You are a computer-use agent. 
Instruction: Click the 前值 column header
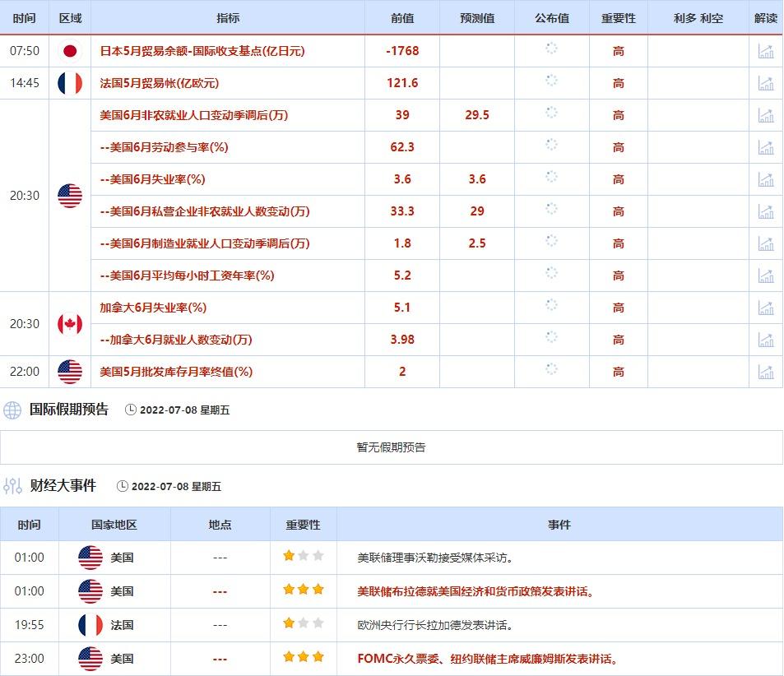click(402, 18)
